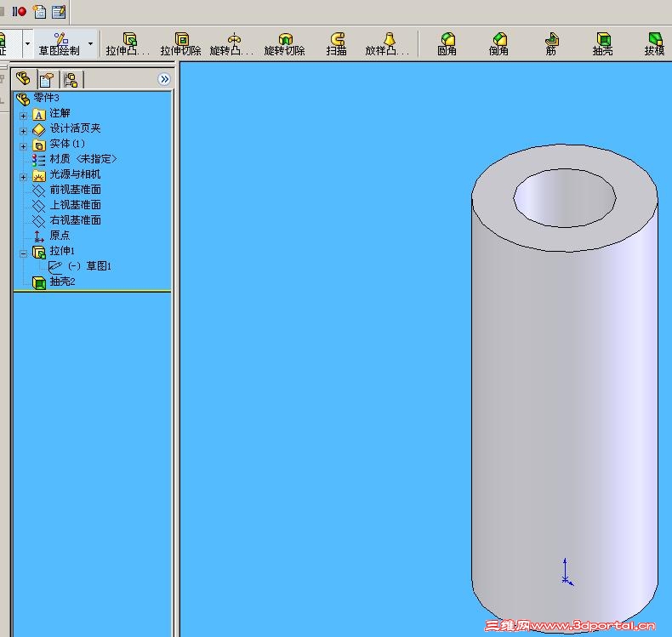Collapse the 拉伸1 feature node
Viewport: 672px width, 637px height.
click(x=23, y=253)
